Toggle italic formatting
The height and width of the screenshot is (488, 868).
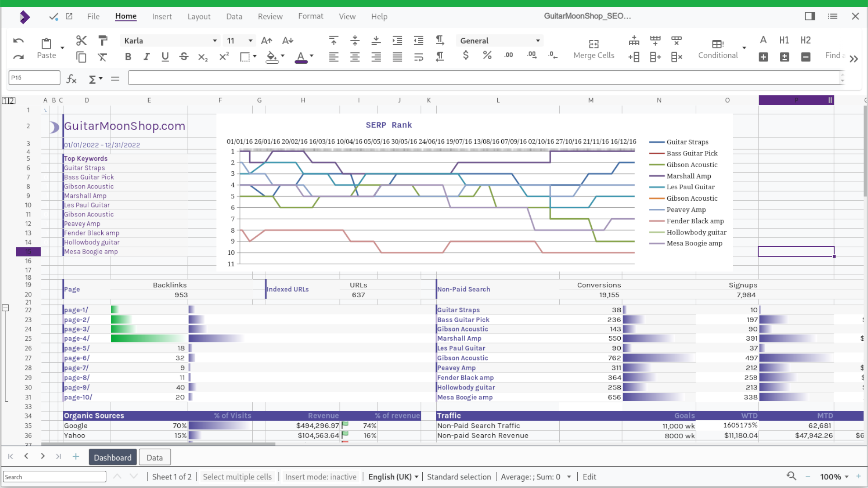click(146, 57)
